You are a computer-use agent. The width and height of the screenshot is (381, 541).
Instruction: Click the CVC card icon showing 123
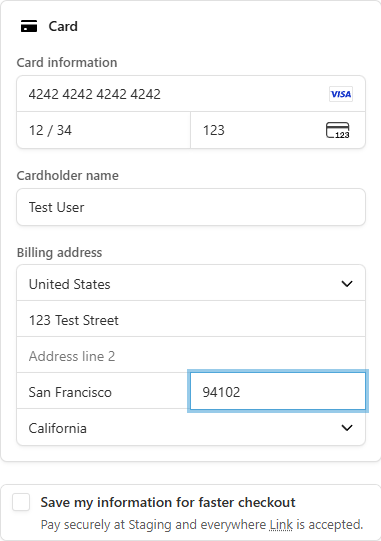tap(338, 130)
